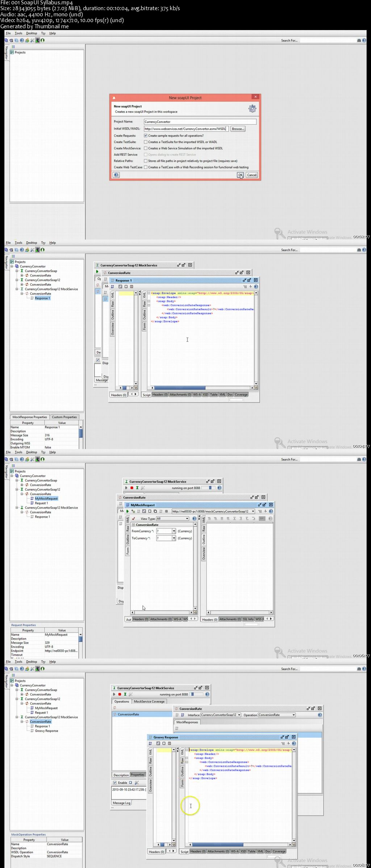Select Groovy Response tree item
Screen dimensions: 371x868
pyautogui.click(x=46, y=731)
